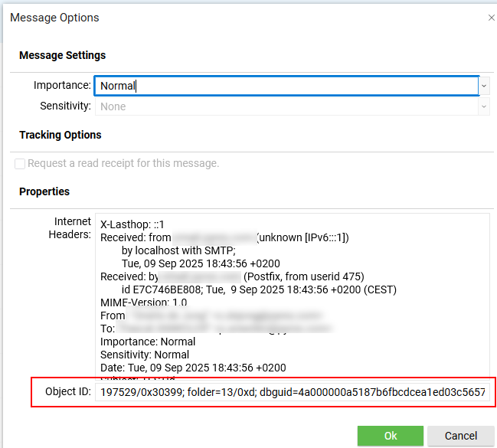Open the Importance dropdown arrow
Image resolution: width=497 pixels, height=448 pixels.
click(x=484, y=86)
